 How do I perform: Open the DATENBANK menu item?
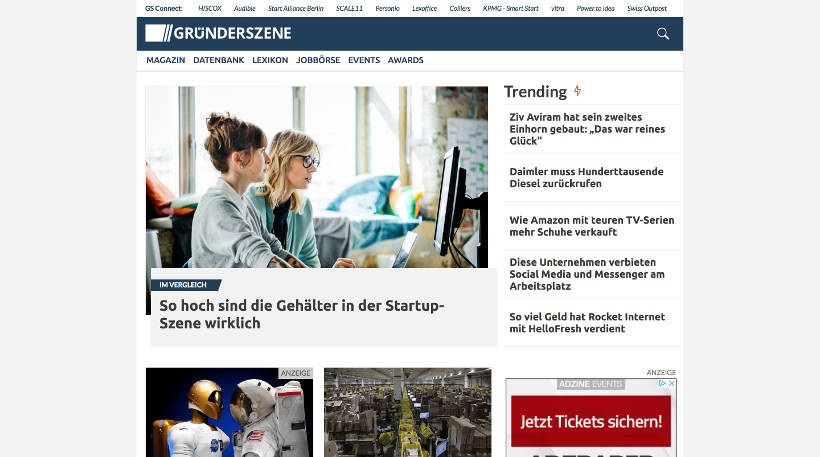click(x=219, y=60)
